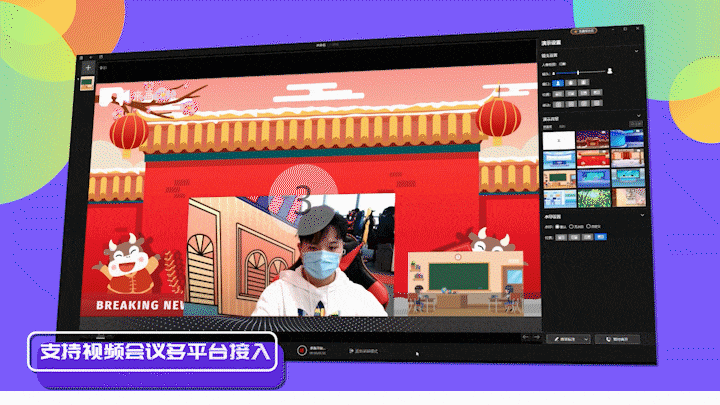Select the second watermark radio option
Image resolution: width=720 pixels, height=405 pixels.
click(571, 226)
